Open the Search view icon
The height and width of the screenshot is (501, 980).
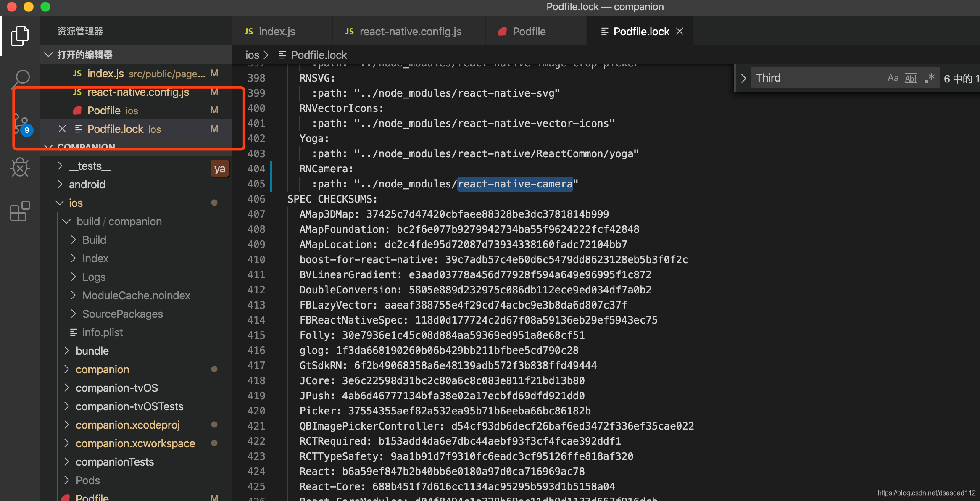(20, 79)
